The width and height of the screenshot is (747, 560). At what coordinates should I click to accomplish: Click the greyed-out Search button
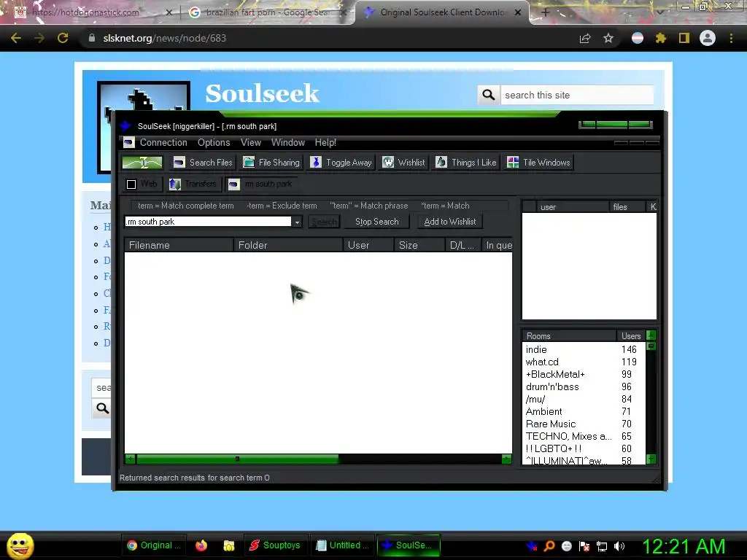tap(324, 222)
